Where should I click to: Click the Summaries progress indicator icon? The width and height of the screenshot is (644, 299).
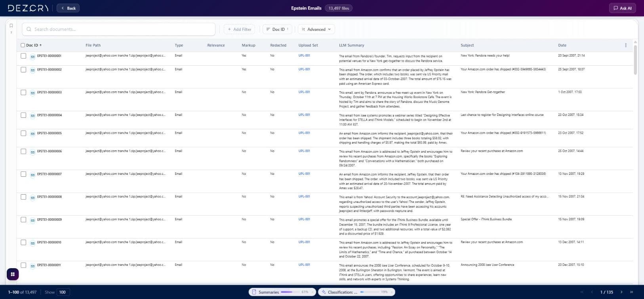point(255,292)
